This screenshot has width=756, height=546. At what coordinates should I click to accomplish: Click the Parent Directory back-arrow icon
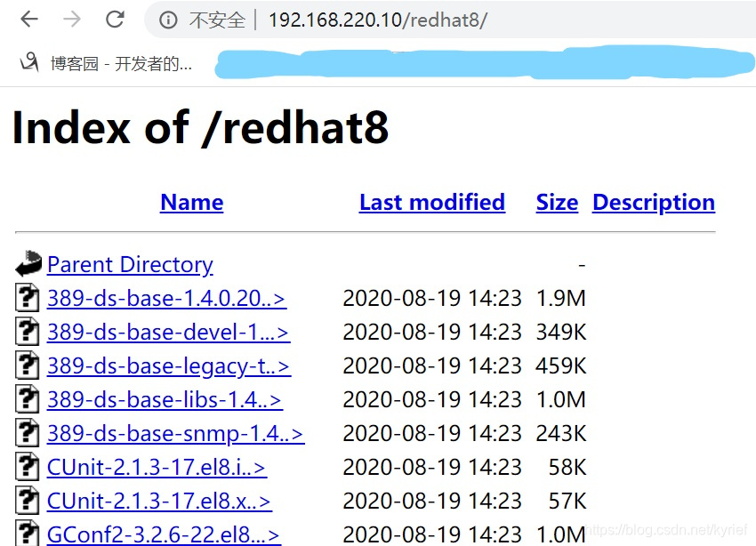pos(29,263)
